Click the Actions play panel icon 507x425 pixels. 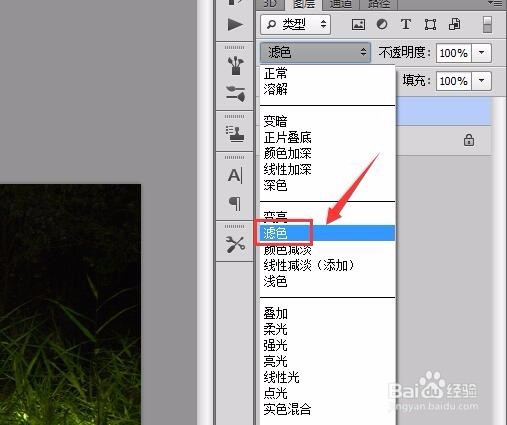(235, 25)
